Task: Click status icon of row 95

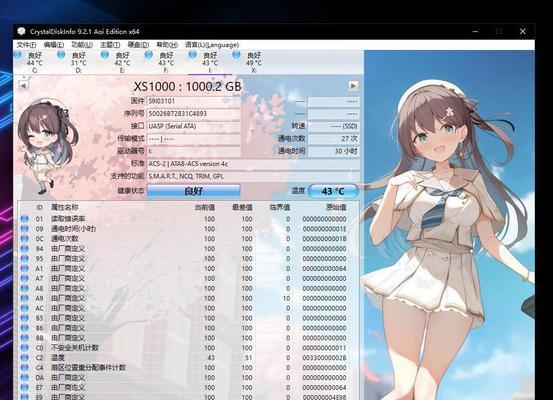Action: tap(24, 258)
